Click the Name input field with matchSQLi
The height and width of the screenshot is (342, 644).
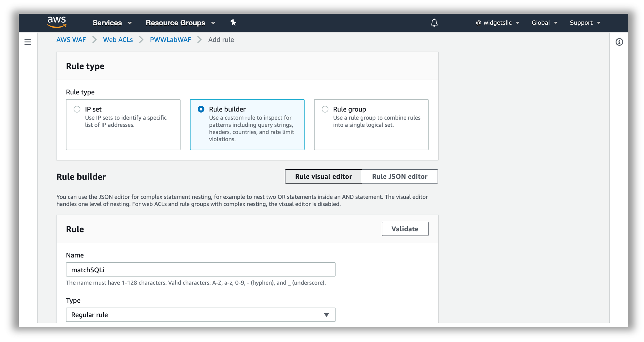(201, 270)
